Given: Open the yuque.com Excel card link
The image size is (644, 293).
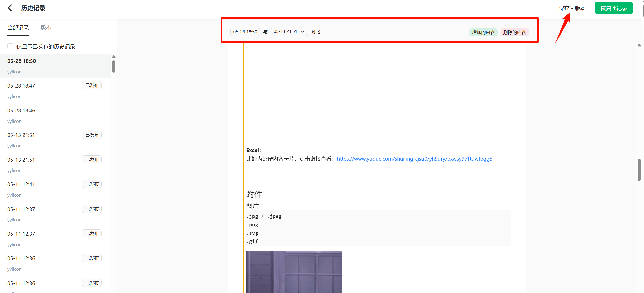Looking at the screenshot, I should tap(414, 159).
